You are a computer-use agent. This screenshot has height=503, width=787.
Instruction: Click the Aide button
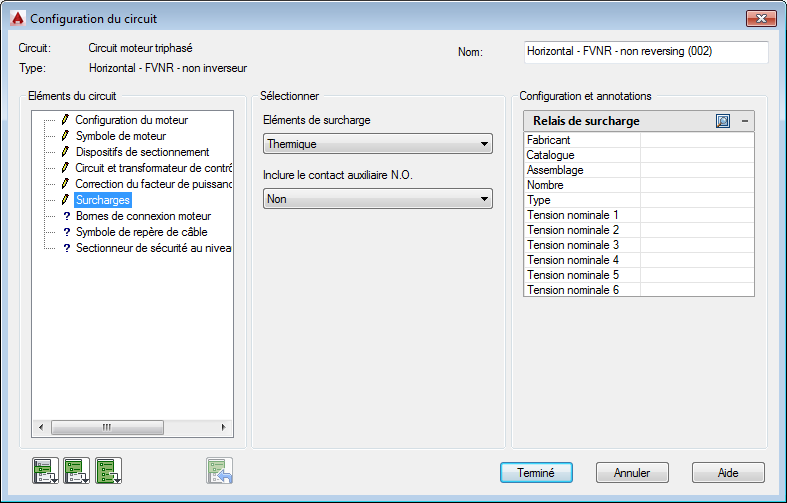tap(728, 473)
